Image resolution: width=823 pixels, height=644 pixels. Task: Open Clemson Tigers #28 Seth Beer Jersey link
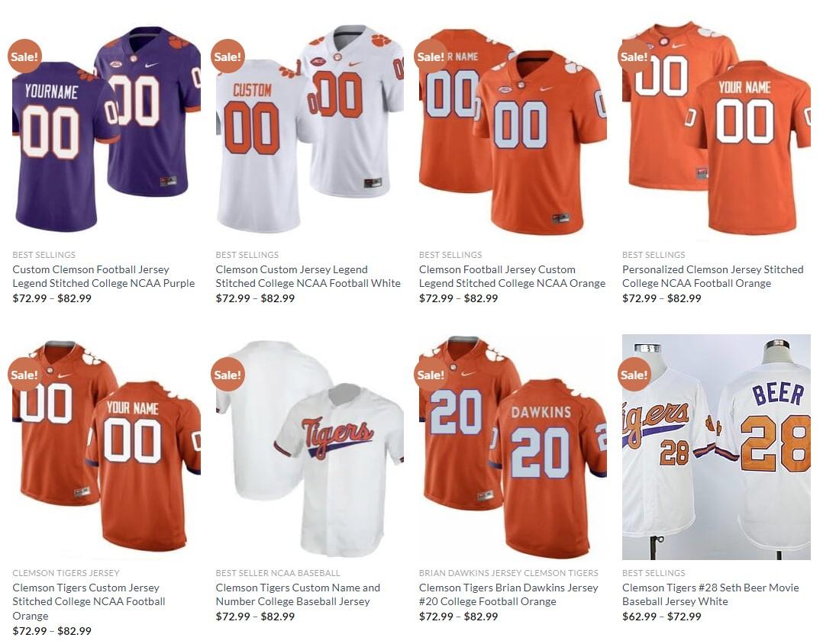(711, 594)
